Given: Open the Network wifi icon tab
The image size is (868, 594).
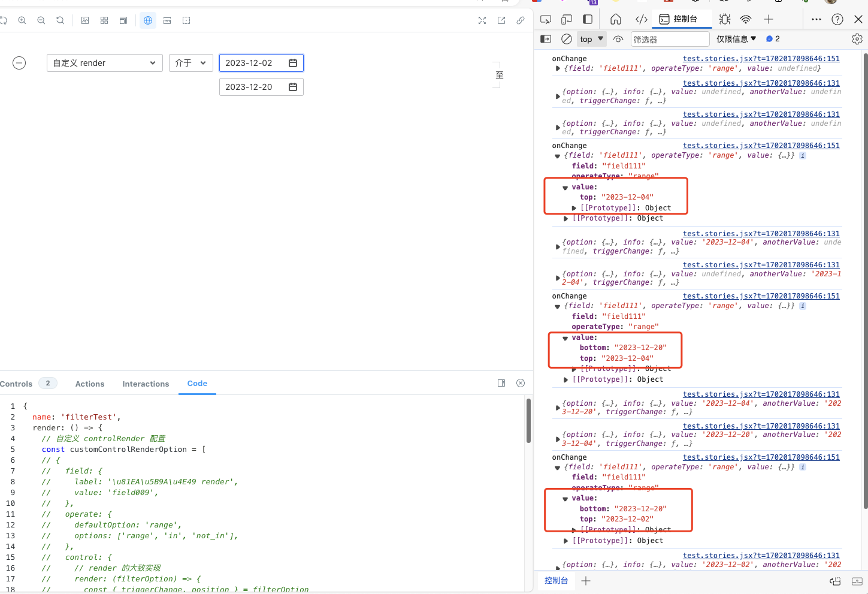Looking at the screenshot, I should click(746, 19).
